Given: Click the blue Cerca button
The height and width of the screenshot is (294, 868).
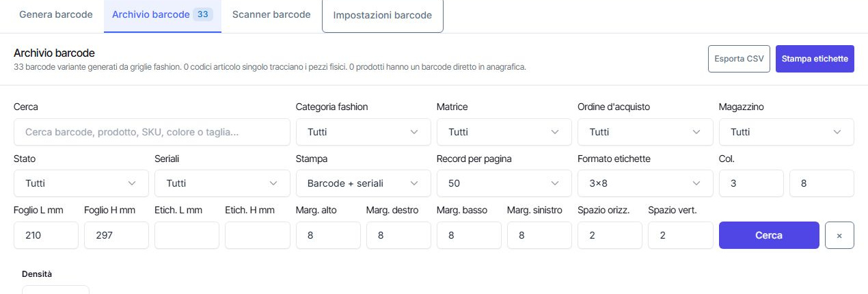Looking at the screenshot, I should click(x=769, y=235).
